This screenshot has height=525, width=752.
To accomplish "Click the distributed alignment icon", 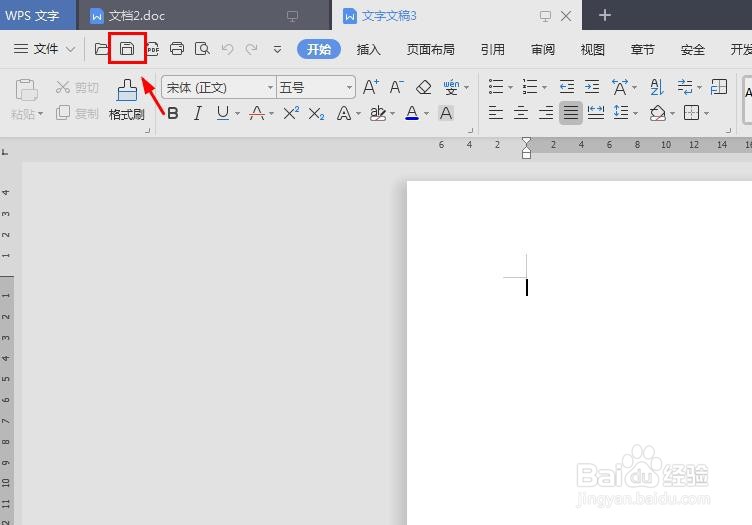I will point(596,113).
